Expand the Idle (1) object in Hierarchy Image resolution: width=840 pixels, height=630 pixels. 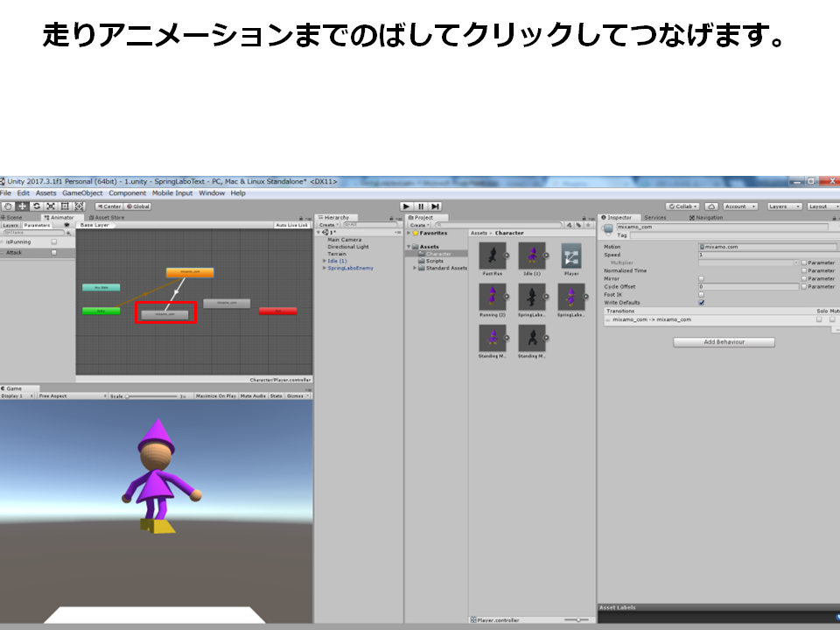click(x=324, y=261)
